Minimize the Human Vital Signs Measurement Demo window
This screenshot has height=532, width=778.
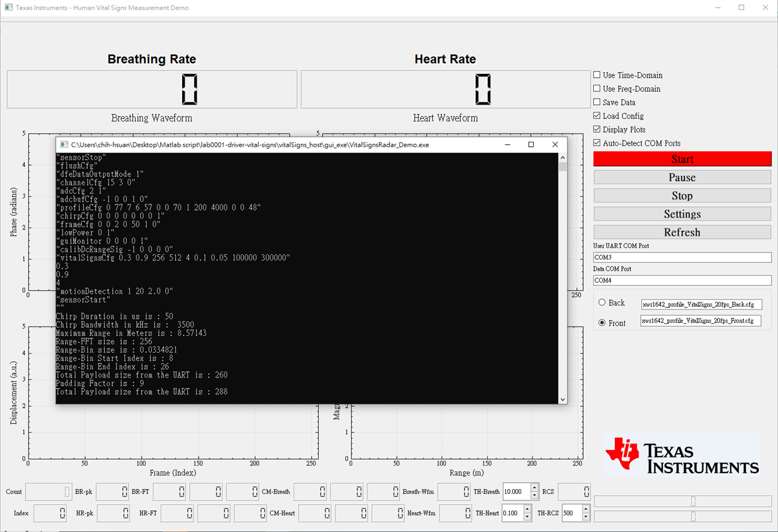[x=718, y=8]
